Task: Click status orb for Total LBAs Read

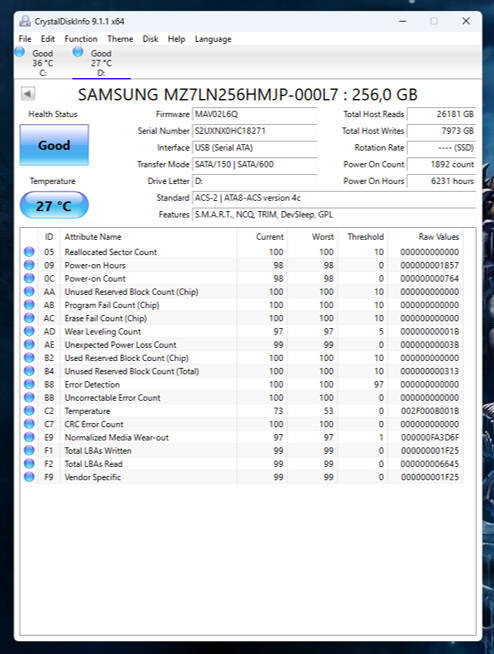Action: click(29, 464)
